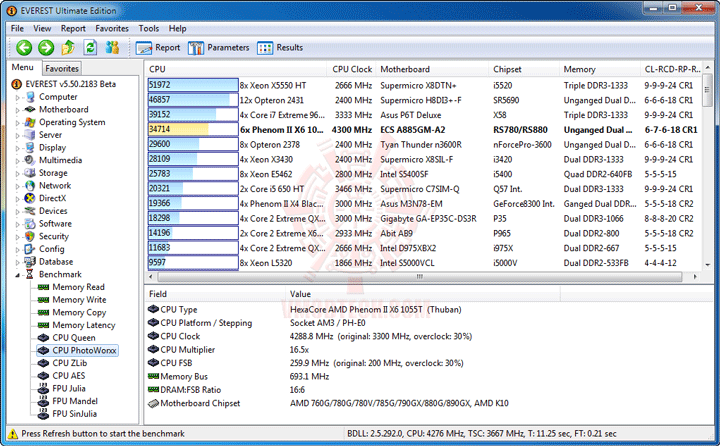Click the green Back arrow toolbar icon

[x=24, y=47]
